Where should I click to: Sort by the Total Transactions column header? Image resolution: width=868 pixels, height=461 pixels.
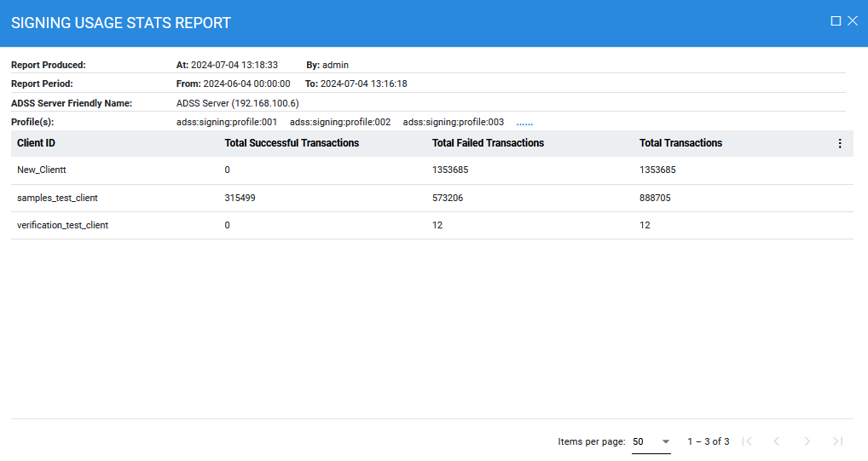tap(680, 143)
